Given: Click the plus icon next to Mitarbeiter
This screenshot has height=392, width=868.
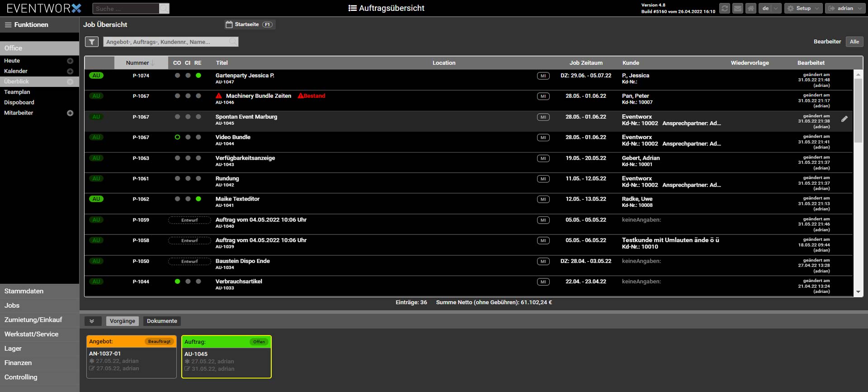Looking at the screenshot, I should point(70,113).
